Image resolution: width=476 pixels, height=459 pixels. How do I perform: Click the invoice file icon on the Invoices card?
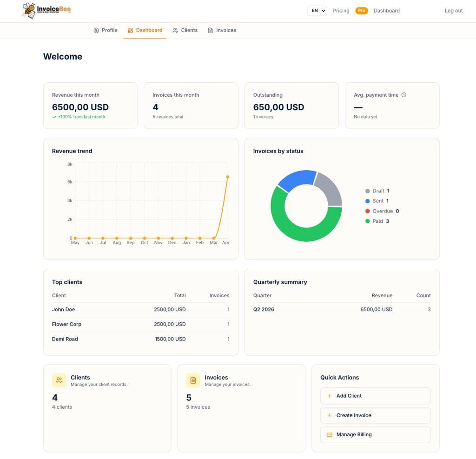tap(192, 380)
